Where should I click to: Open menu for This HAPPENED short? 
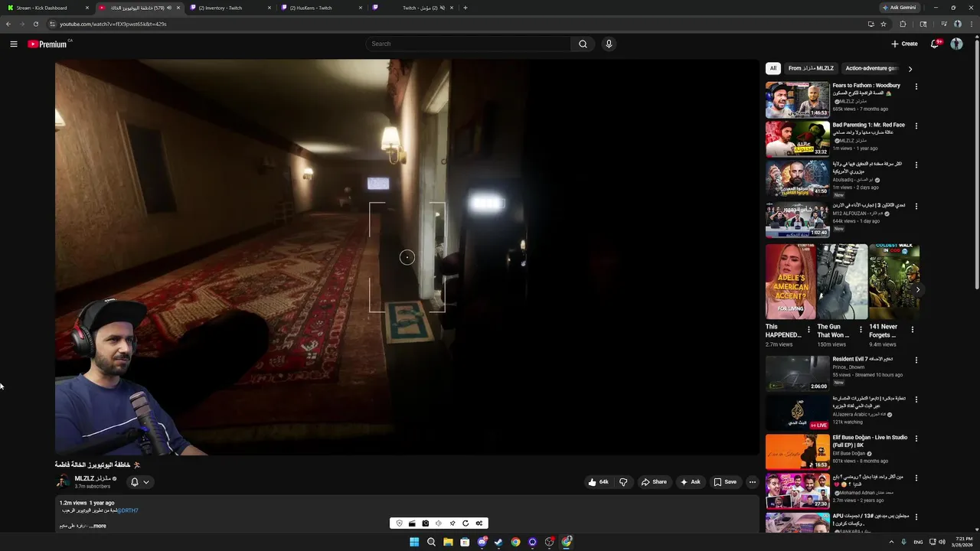(x=808, y=330)
